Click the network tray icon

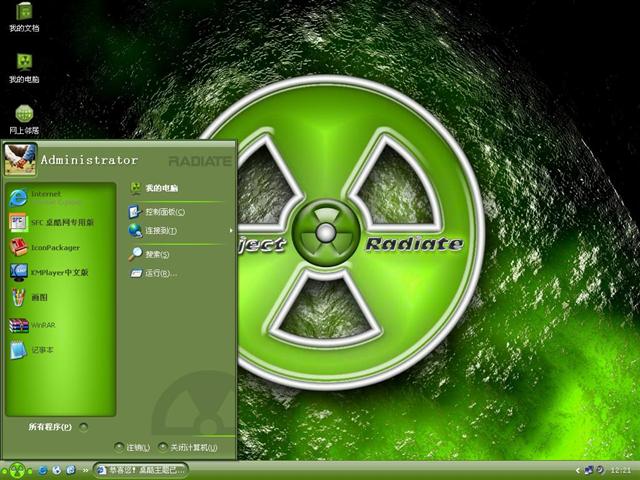589,470
